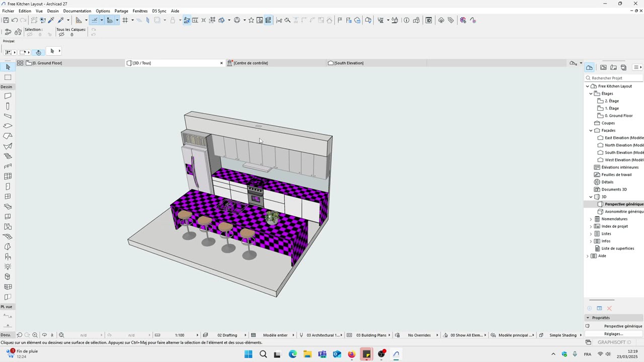Click the Layout Book icon in Navigator
Screen dimensions: 644x362
(613, 67)
